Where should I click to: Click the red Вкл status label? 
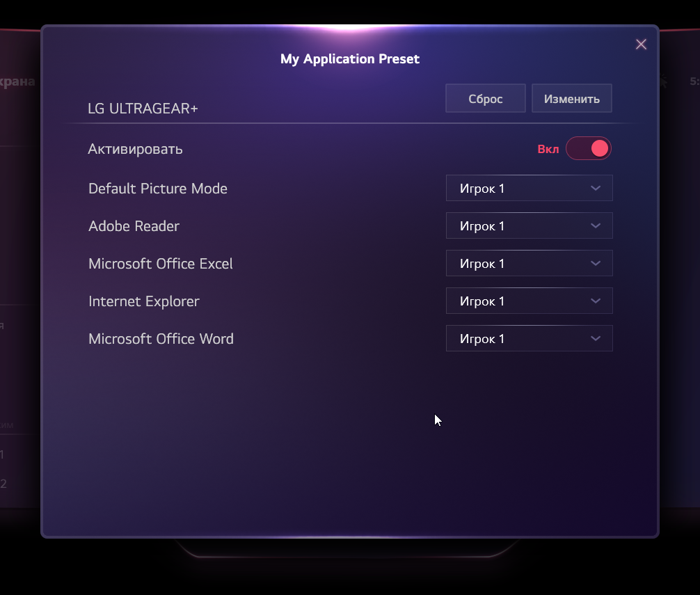pos(548,149)
